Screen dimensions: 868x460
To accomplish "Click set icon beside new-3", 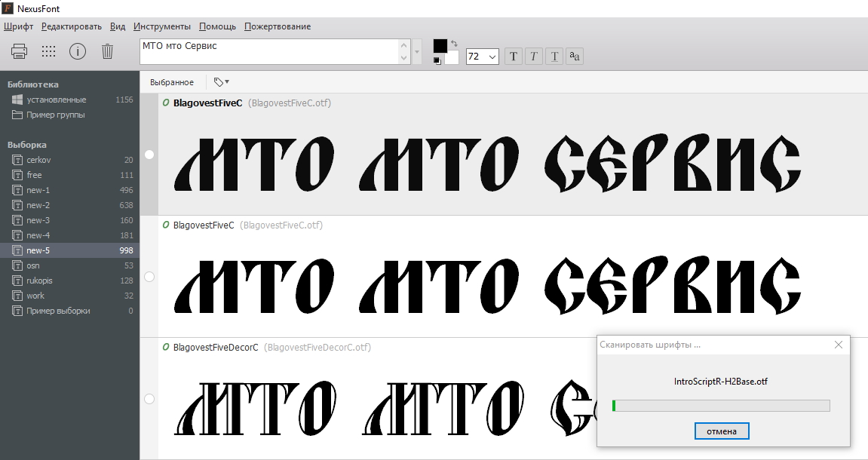I will 17,219.
